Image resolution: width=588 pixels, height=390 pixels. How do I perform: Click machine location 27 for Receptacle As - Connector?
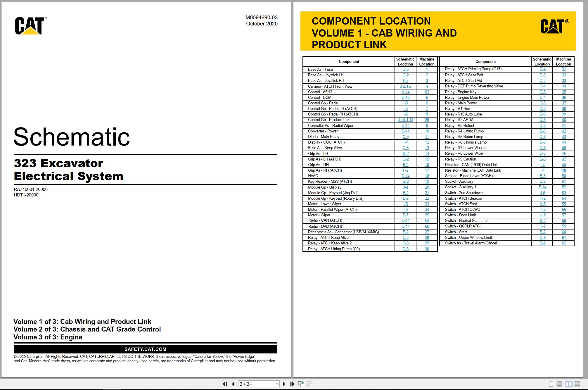tap(427, 232)
